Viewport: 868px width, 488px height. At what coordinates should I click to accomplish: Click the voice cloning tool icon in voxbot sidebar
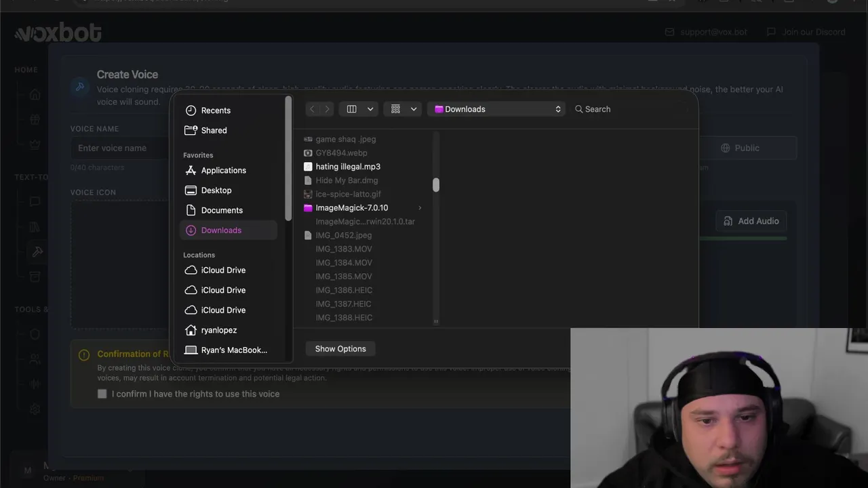point(37,252)
